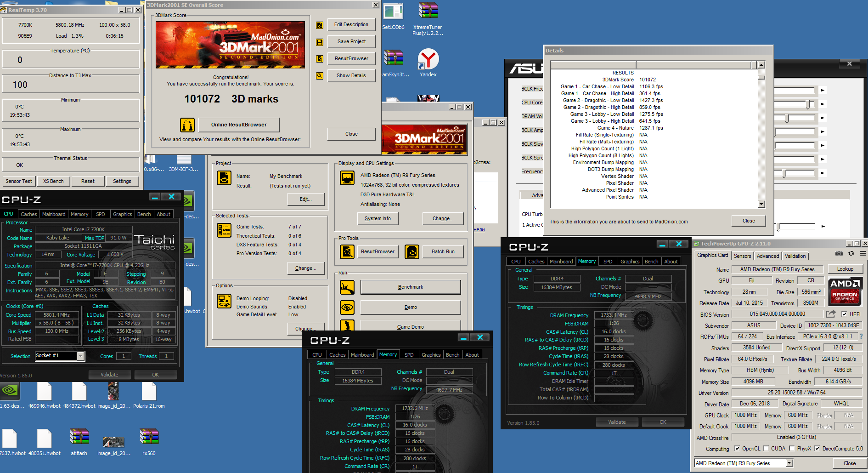The width and height of the screenshot is (868, 473).
Task: Click the BIOS export arrow icon in GPU-Z
Action: [831, 314]
